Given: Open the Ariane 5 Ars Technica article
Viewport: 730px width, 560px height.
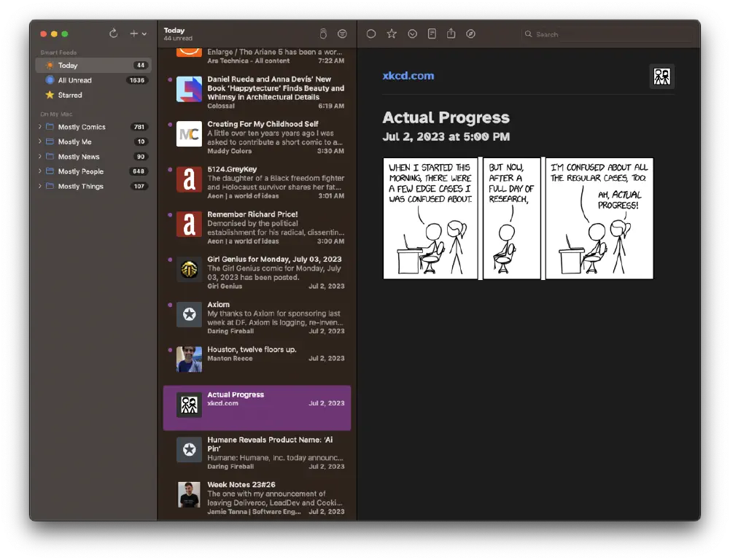Looking at the screenshot, I should (x=257, y=57).
